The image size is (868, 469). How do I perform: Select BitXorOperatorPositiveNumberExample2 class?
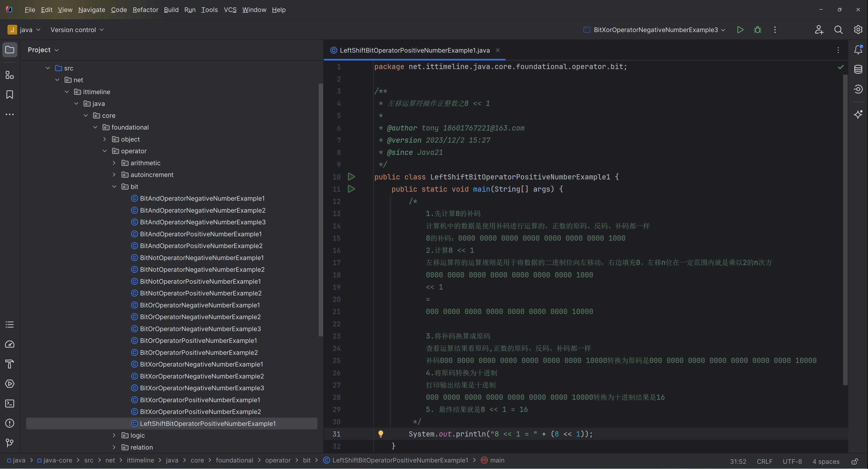click(x=200, y=412)
